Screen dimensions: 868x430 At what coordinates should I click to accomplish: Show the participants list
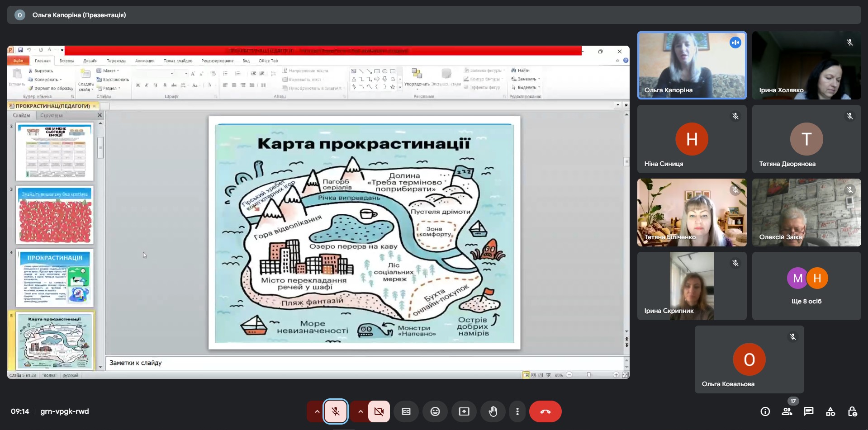click(787, 411)
